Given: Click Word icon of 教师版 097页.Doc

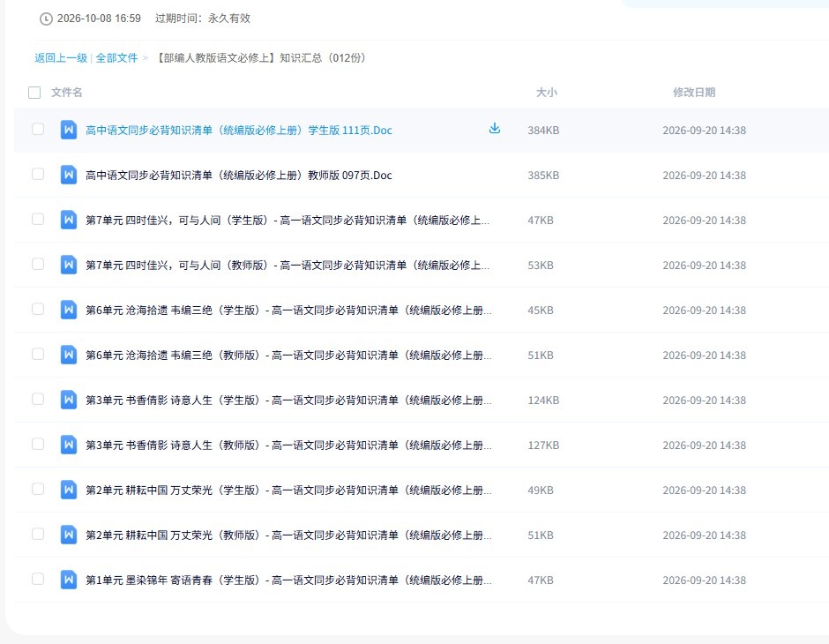Looking at the screenshot, I should (x=68, y=175).
